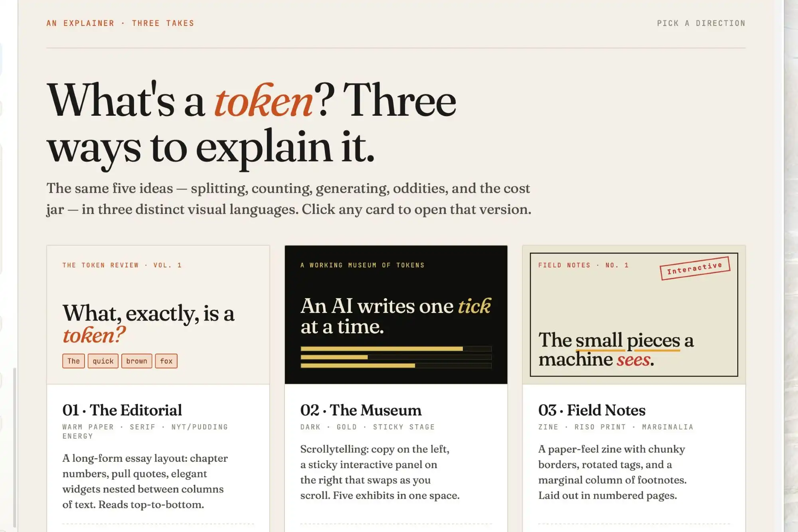Viewport: 798px width, 532px height.
Task: Click the PICK A DIRECTION label
Action: pos(701,23)
